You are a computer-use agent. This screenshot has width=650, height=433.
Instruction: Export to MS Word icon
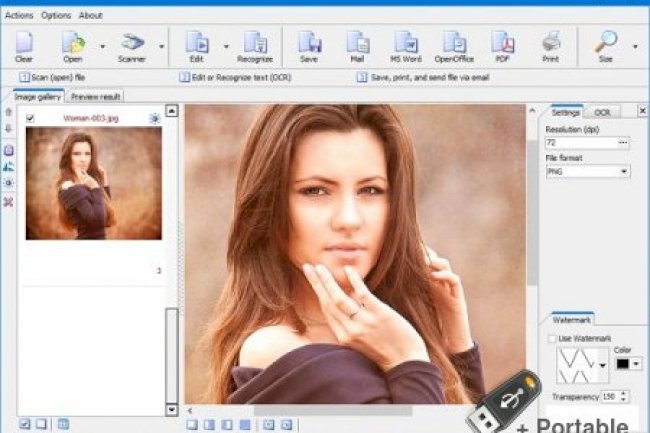coord(405,44)
